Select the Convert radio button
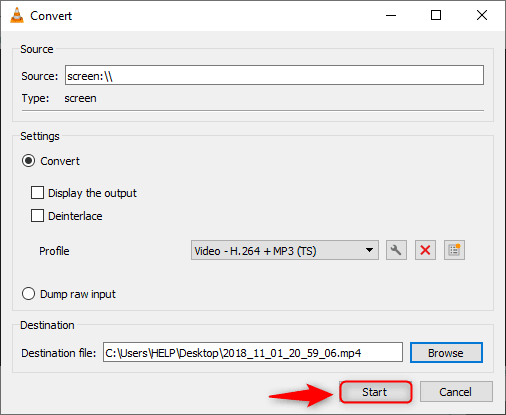 [x=28, y=161]
